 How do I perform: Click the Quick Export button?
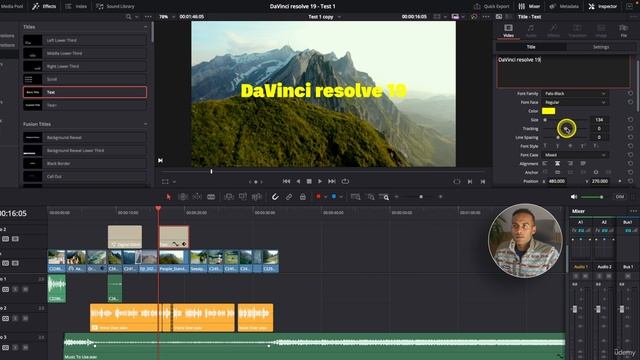pos(492,6)
